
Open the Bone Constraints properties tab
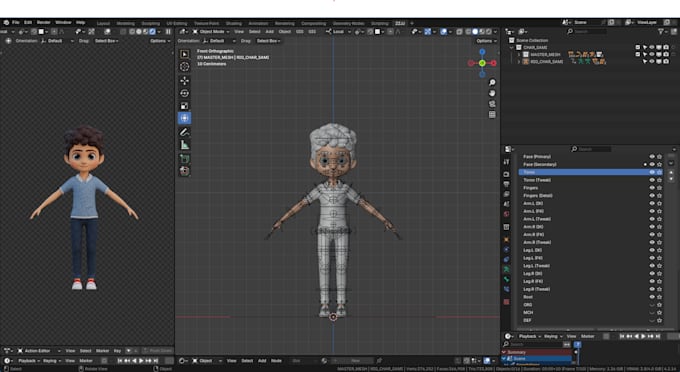506,289
